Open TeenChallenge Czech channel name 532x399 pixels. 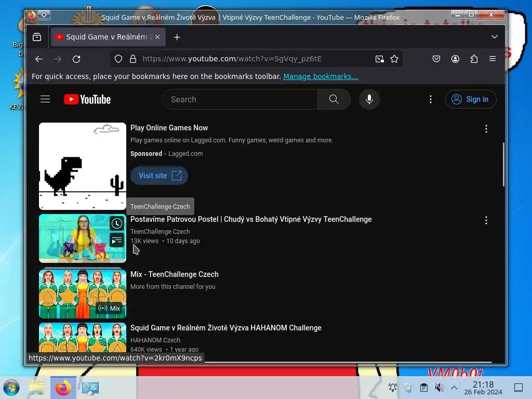[x=160, y=231]
